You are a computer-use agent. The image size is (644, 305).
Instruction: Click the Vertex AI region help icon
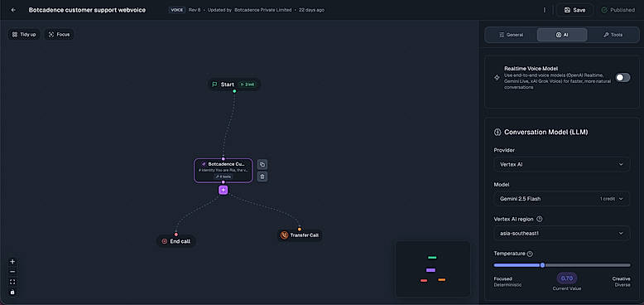click(x=540, y=219)
